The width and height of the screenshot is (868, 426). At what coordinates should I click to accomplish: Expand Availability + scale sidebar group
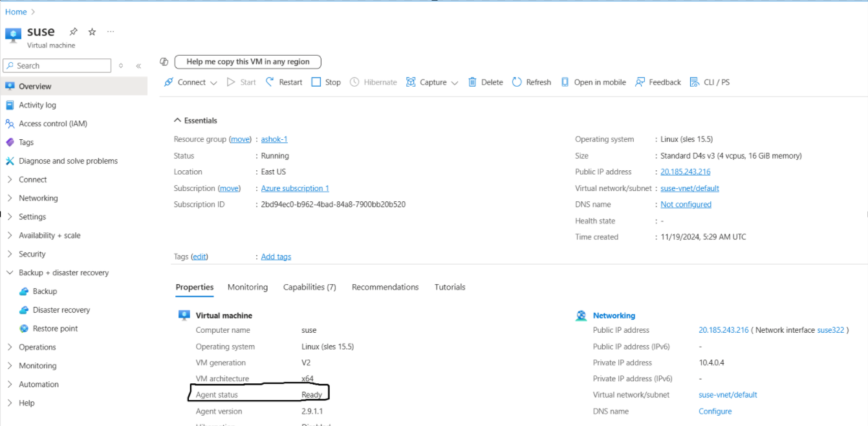[10, 236]
